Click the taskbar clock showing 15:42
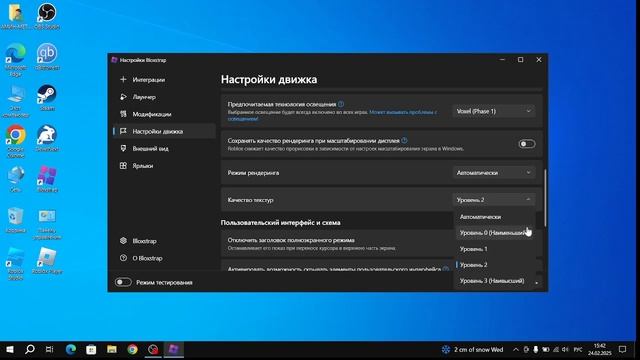640x360 pixels. (x=600, y=349)
